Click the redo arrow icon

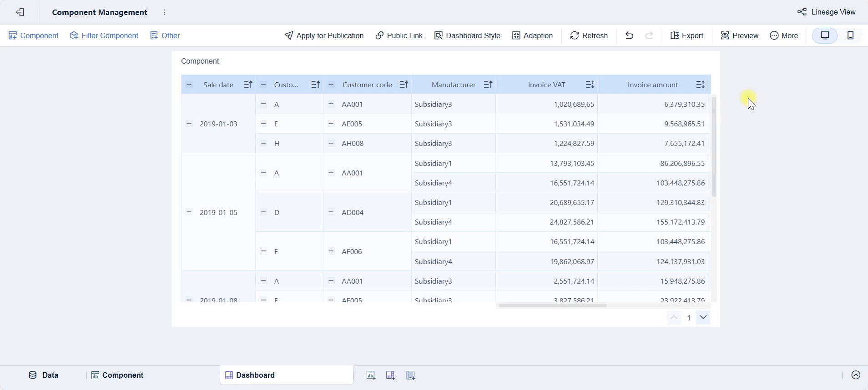tap(649, 35)
